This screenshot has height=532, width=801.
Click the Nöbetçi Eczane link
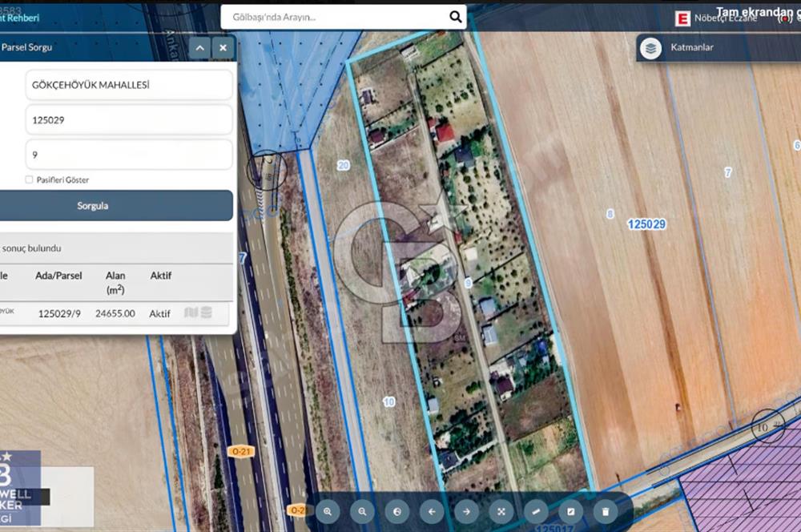click(726, 18)
